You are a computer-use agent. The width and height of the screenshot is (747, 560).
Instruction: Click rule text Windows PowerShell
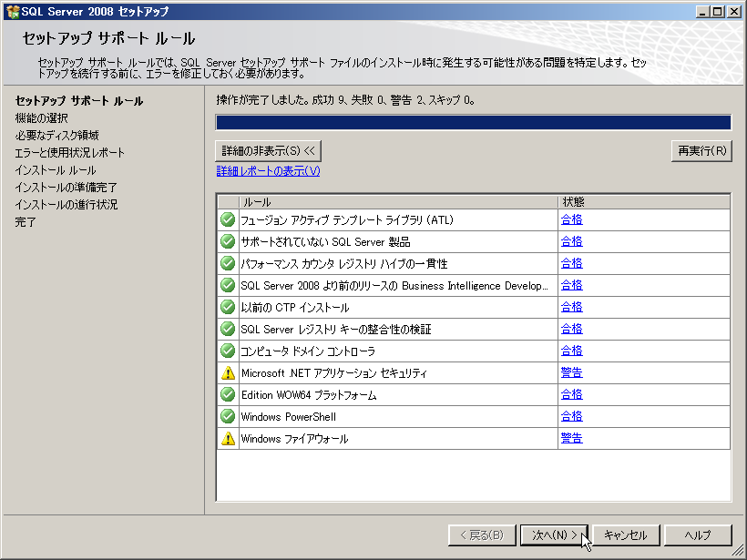[x=288, y=417]
